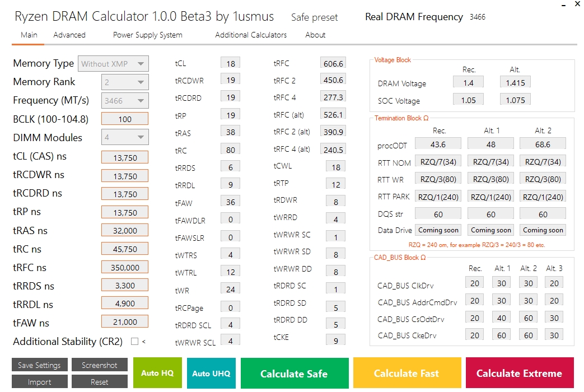Select the Real DRAM Frequency value 3466

(x=478, y=17)
